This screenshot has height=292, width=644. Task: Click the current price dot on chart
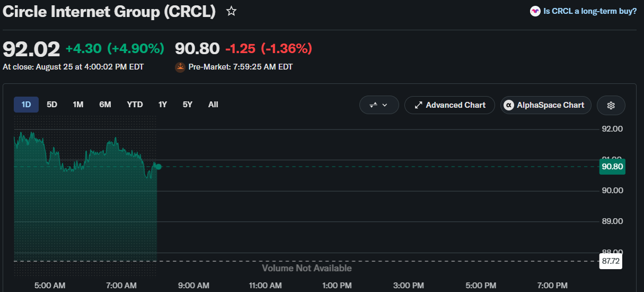click(158, 167)
